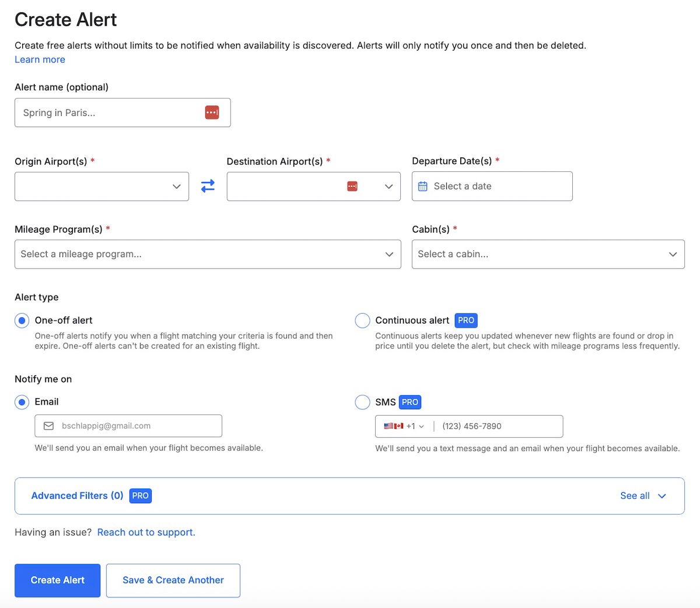
Task: Select the One-off alert radio button
Action: tap(22, 321)
